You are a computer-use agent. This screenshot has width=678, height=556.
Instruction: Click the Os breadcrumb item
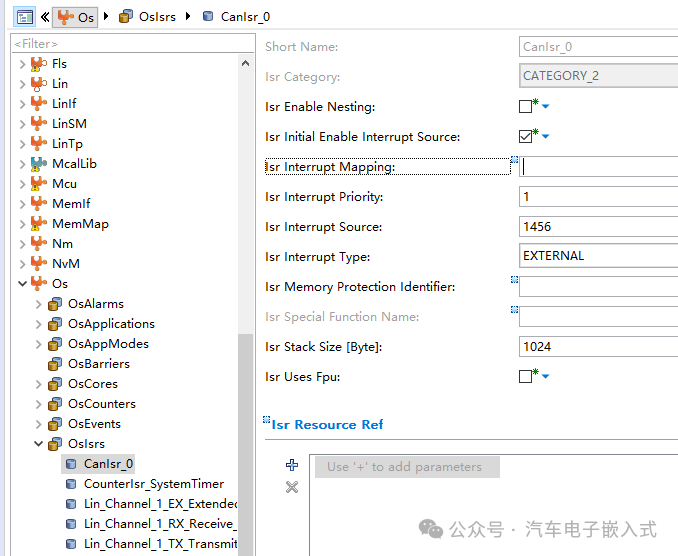click(77, 16)
